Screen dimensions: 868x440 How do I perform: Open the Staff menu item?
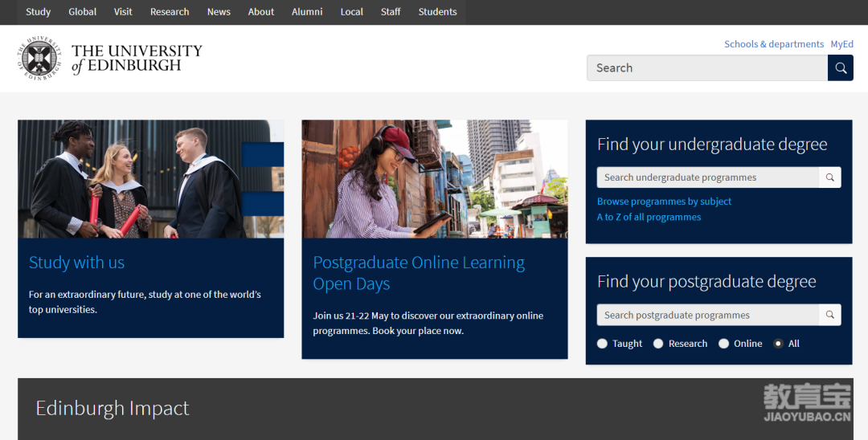pyautogui.click(x=391, y=11)
